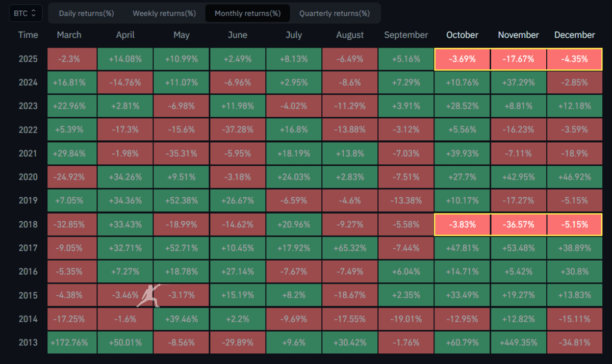Click the +37.29% November 2024 cell
Viewport: 612px width, 364px height.
pyautogui.click(x=518, y=83)
